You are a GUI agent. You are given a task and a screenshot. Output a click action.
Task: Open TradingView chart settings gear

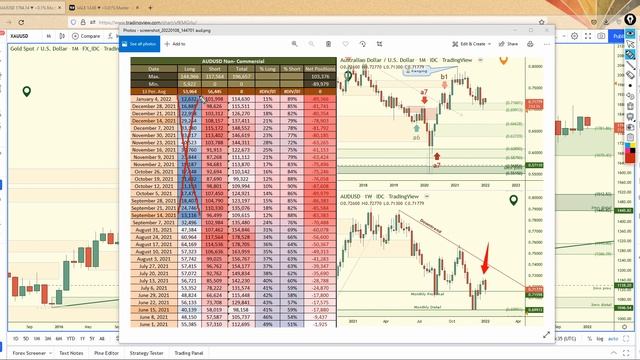coord(574,36)
